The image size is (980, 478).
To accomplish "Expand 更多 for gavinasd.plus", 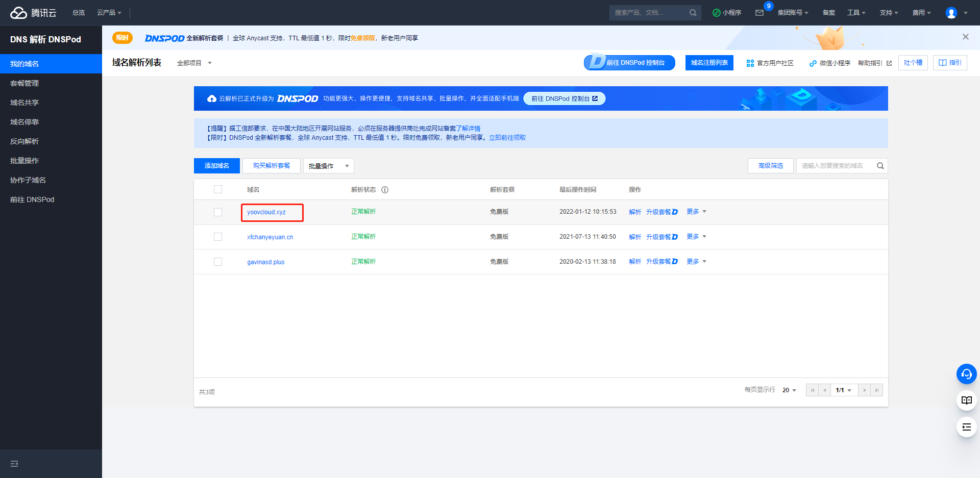I will tap(696, 262).
